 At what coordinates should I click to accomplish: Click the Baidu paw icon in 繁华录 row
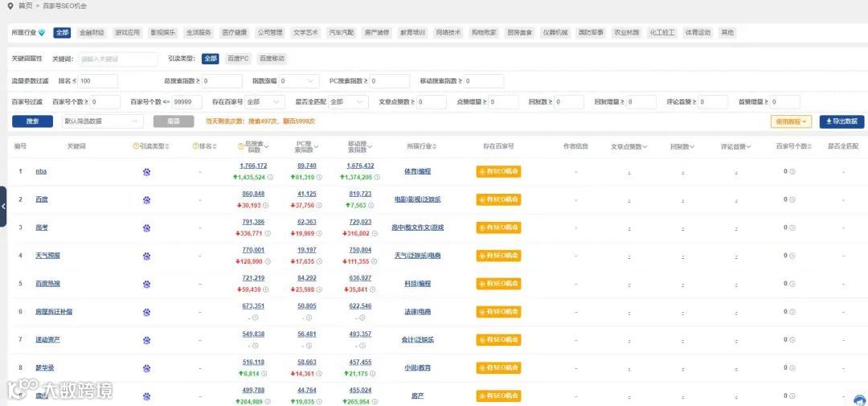coord(147,367)
